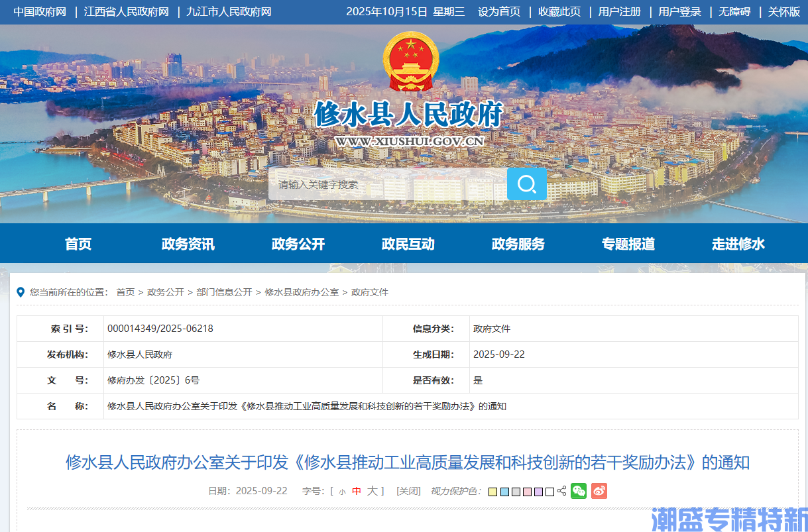Image resolution: width=808 pixels, height=532 pixels.
Task: Open 政务公开 navigation menu
Action: tap(298, 244)
